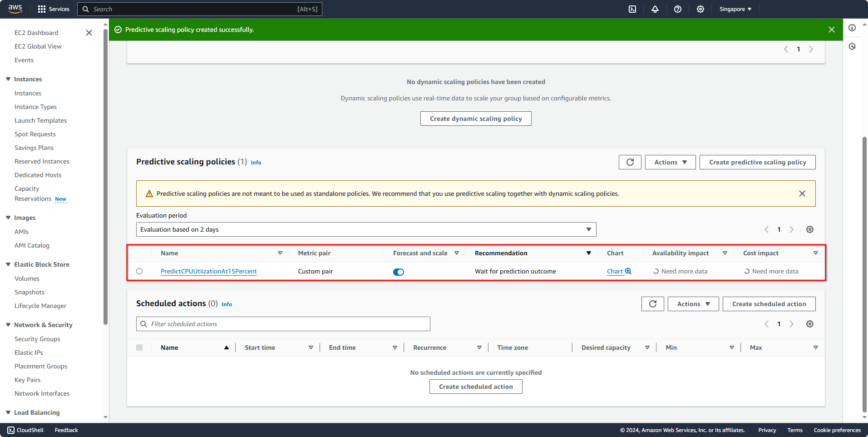
Task: Click Create dynamic scaling policy button
Action: [x=475, y=119]
